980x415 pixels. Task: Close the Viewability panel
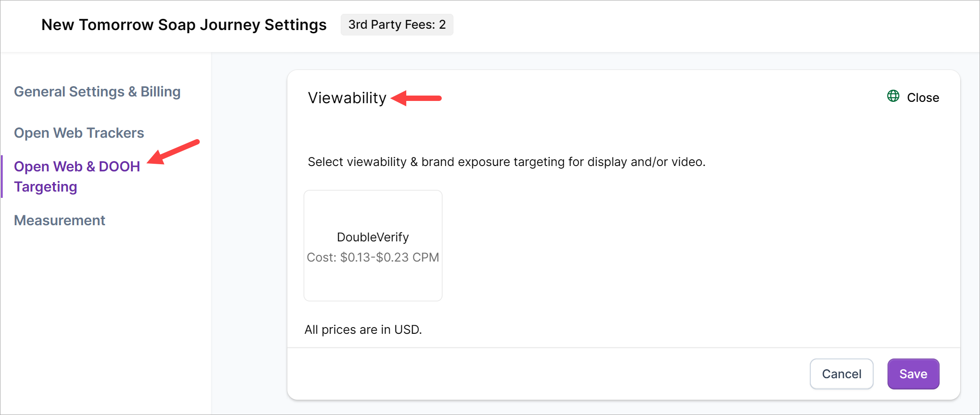coord(923,98)
